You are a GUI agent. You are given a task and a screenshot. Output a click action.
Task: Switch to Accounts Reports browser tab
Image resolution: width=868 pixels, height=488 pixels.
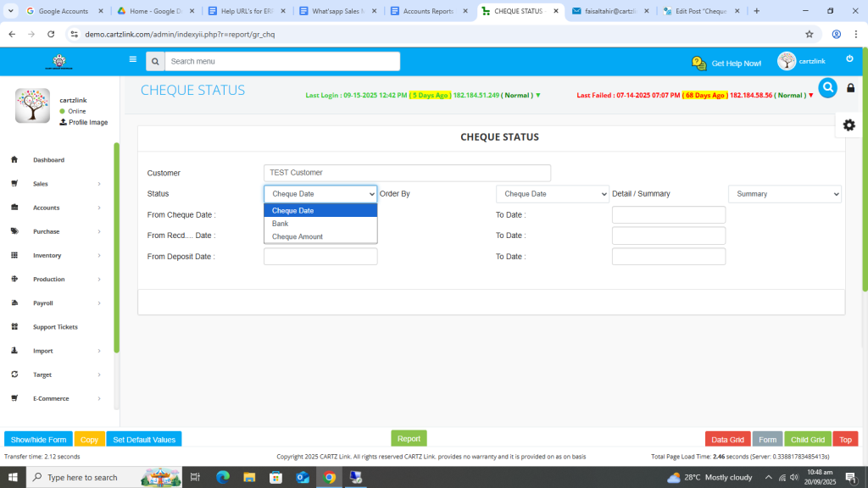pyautogui.click(x=428, y=11)
